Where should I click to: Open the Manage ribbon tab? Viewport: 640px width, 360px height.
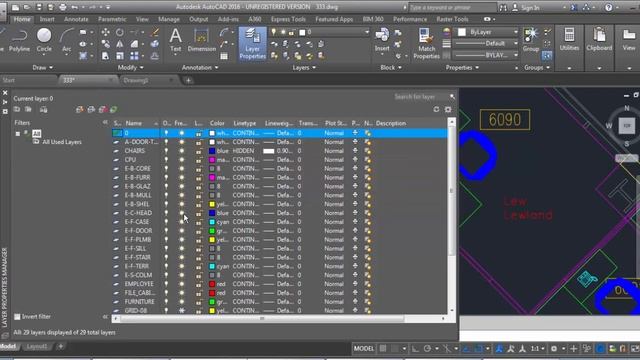coord(169,19)
